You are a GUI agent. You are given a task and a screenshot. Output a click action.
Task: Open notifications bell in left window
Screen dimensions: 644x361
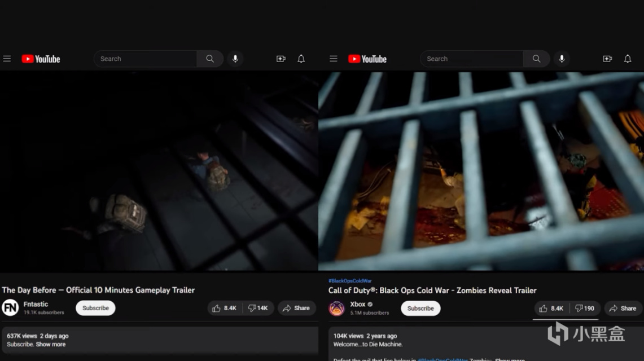301,59
